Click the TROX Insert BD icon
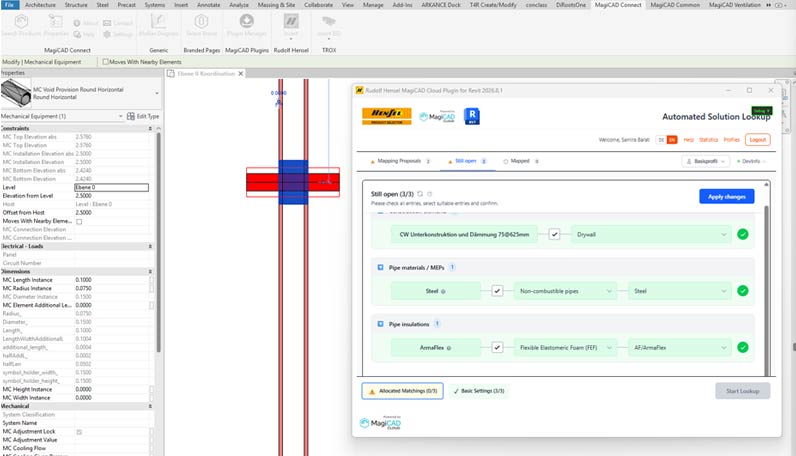The height and width of the screenshot is (456, 796). click(329, 21)
